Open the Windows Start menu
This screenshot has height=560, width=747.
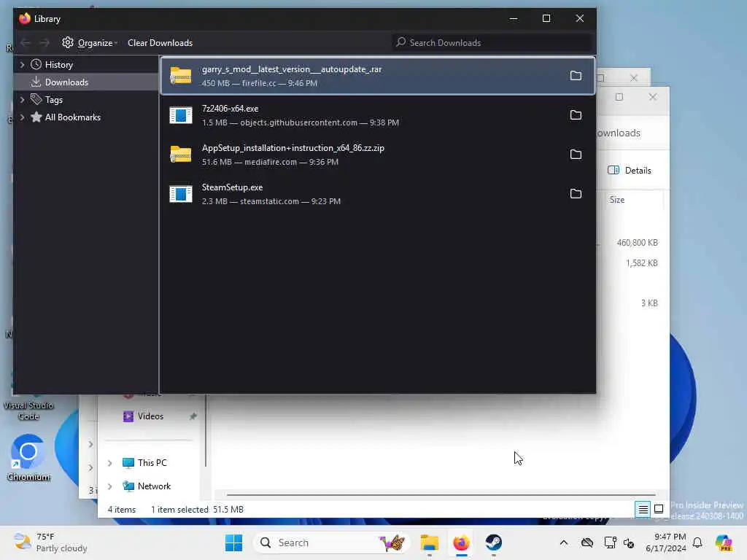(x=233, y=542)
